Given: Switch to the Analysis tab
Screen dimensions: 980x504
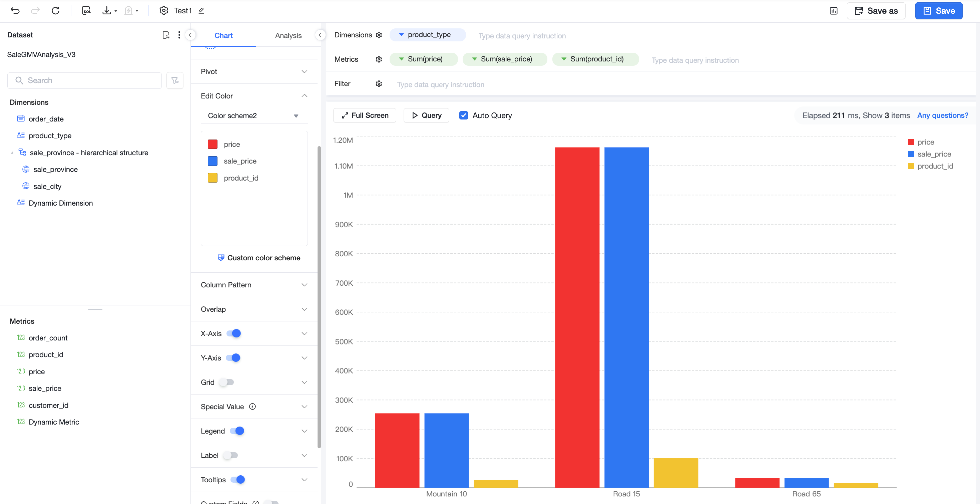Looking at the screenshot, I should (289, 35).
